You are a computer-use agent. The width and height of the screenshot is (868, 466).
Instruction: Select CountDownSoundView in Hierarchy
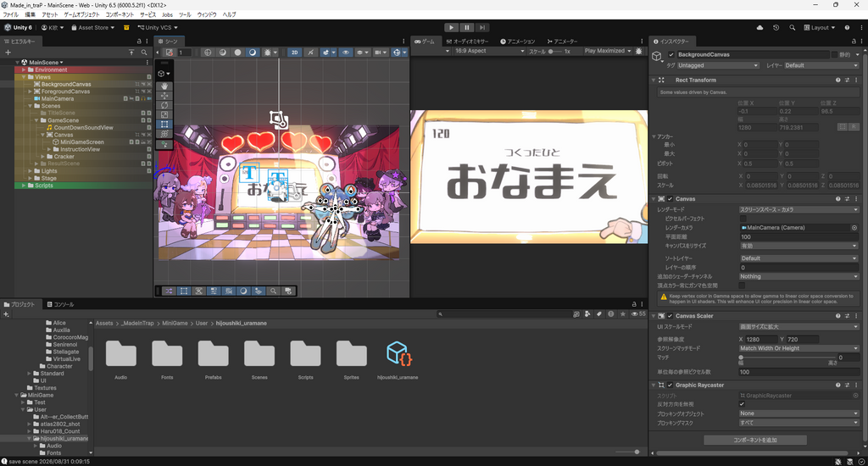point(83,127)
